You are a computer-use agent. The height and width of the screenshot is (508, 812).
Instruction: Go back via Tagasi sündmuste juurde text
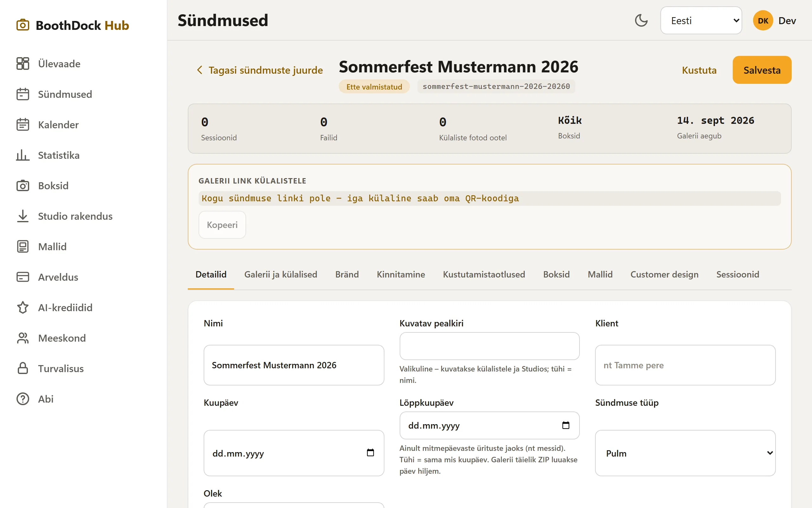(x=265, y=70)
